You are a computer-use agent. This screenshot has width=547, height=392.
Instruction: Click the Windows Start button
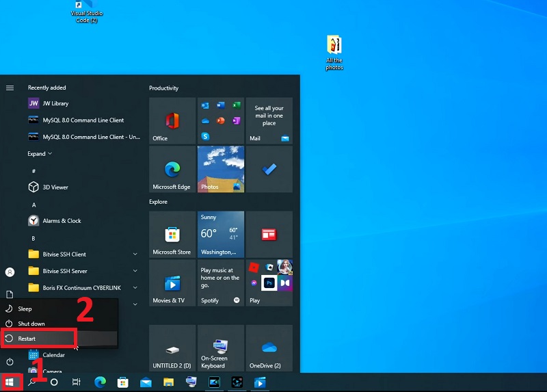pos(10,382)
